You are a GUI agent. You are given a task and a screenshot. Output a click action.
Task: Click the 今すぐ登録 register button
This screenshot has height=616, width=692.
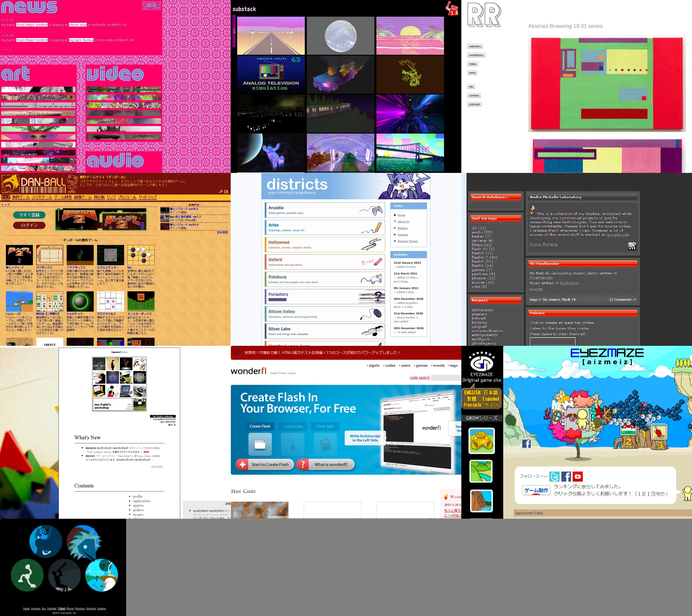tap(29, 215)
